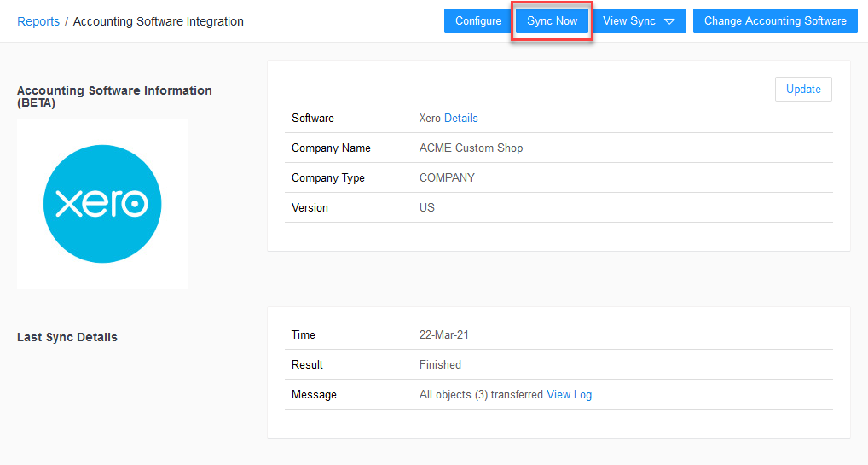Viewport: 868px width, 465px height.
Task: Open the Xero Details link
Action: click(461, 118)
